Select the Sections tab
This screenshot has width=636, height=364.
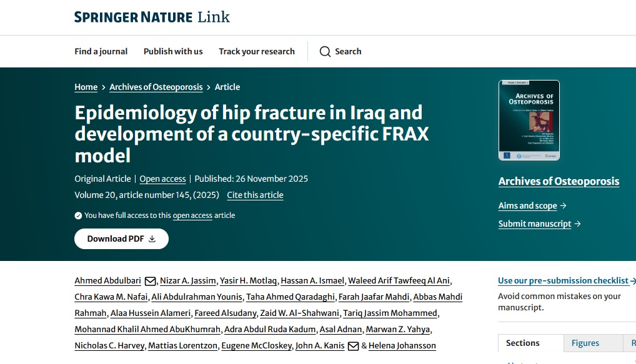pos(522,343)
